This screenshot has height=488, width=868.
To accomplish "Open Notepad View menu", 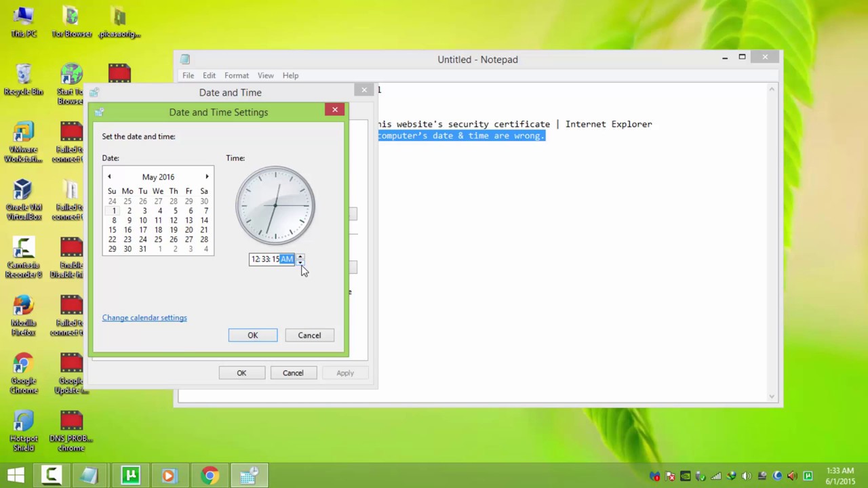I will (x=265, y=75).
